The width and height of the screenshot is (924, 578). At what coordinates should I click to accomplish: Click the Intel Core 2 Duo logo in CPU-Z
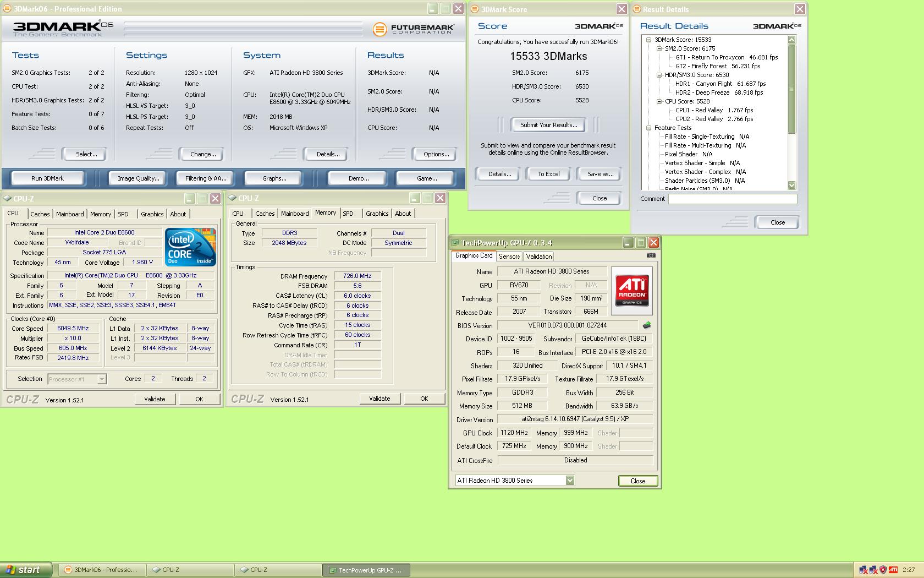(x=191, y=247)
